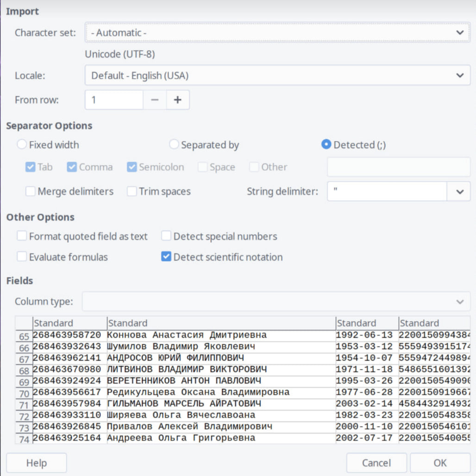Enable Merge delimiters checkbox

coord(31,191)
